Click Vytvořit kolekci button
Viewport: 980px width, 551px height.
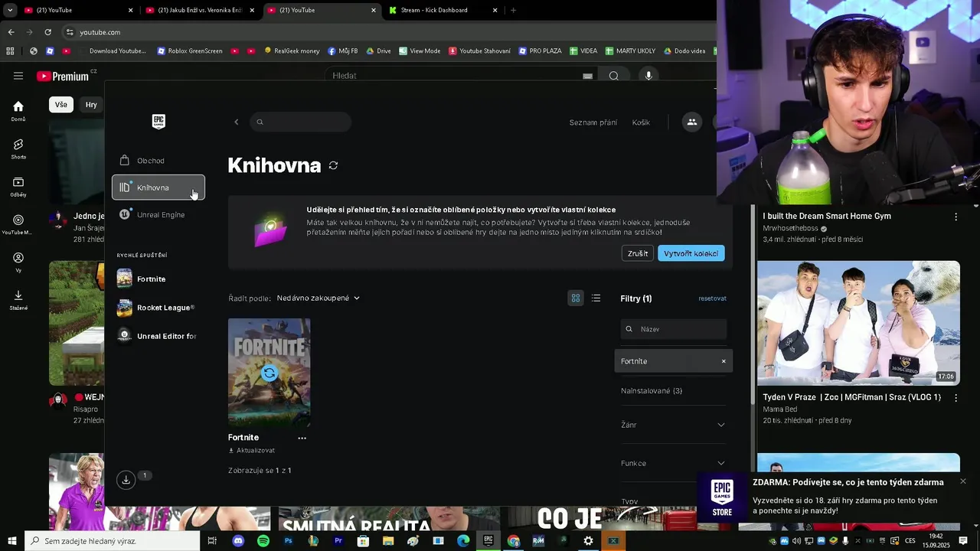(691, 253)
